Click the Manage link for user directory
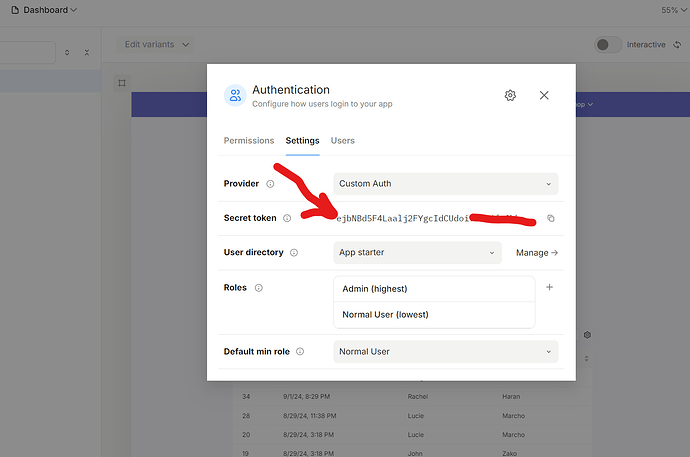This screenshot has width=690, height=457. coord(536,253)
